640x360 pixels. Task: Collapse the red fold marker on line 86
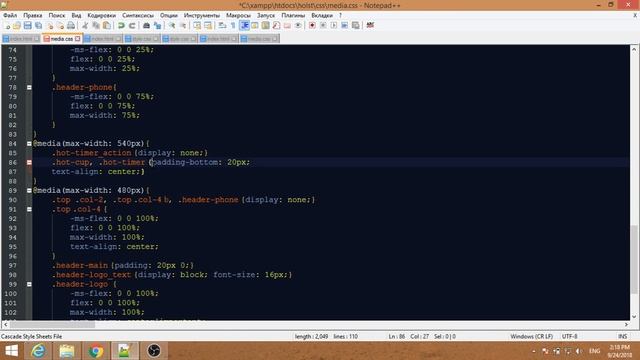(x=29, y=162)
